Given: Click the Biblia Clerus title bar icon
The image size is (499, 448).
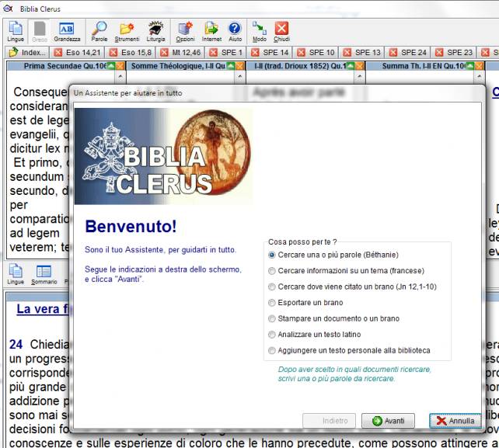Looking at the screenshot, I should [x=8, y=9].
